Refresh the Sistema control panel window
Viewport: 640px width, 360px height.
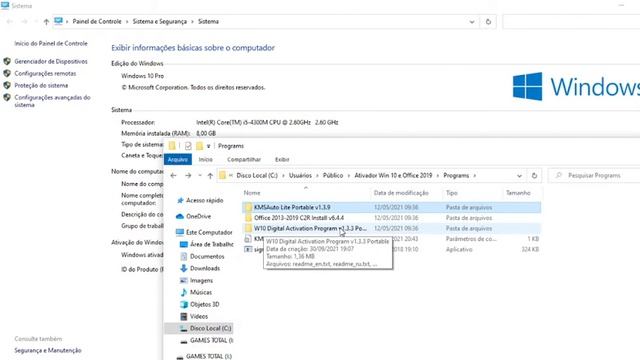point(488,22)
